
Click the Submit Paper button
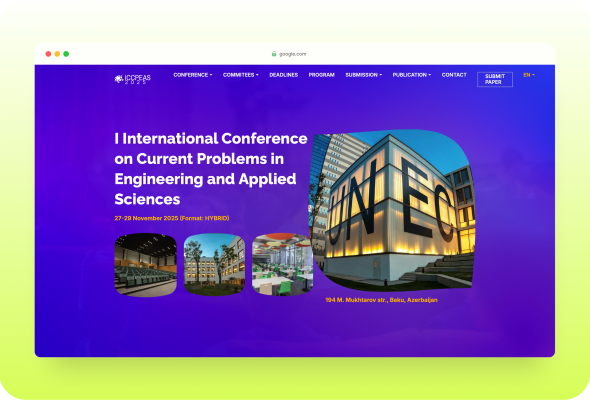pos(495,79)
